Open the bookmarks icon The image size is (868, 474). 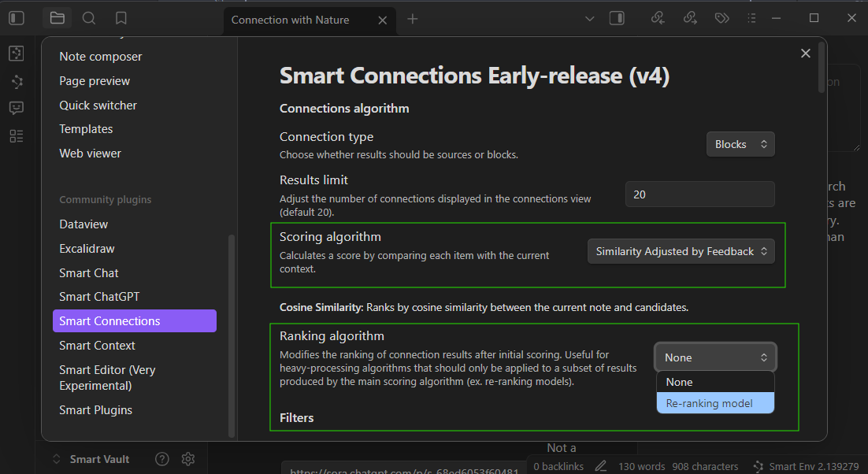[121, 18]
